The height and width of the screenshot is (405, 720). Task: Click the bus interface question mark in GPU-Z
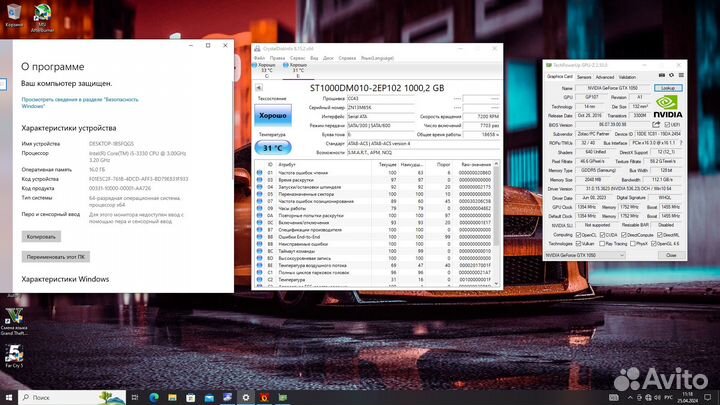point(681,143)
